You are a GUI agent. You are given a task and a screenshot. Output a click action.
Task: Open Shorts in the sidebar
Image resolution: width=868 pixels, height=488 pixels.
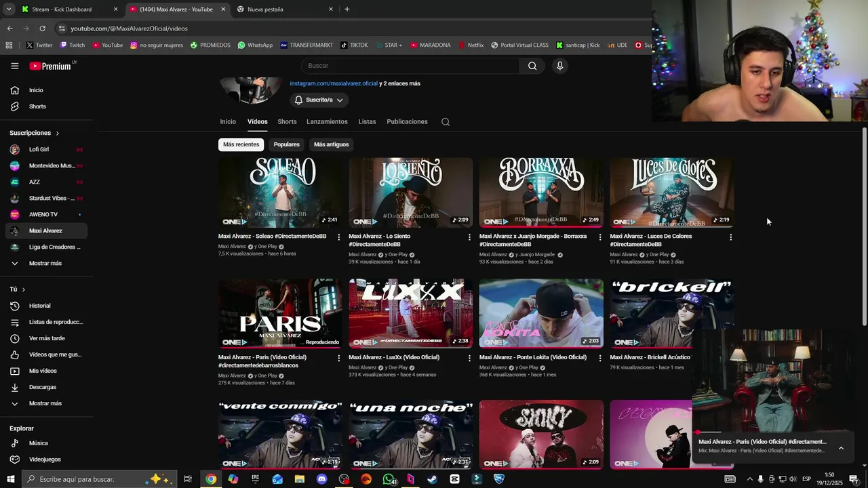click(46, 106)
